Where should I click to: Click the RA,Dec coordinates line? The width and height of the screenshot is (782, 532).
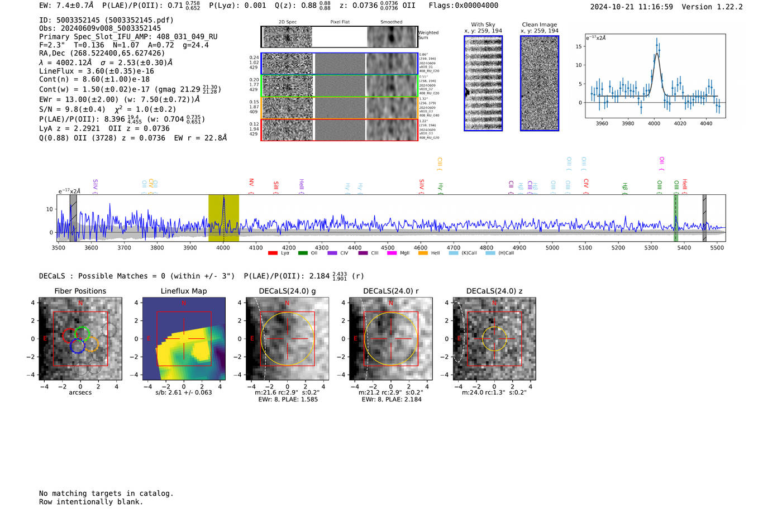102,54
